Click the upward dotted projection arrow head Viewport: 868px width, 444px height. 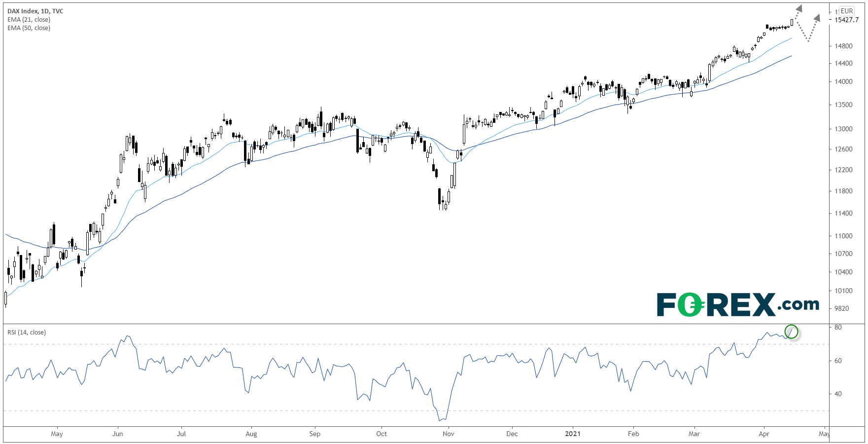[799, 8]
